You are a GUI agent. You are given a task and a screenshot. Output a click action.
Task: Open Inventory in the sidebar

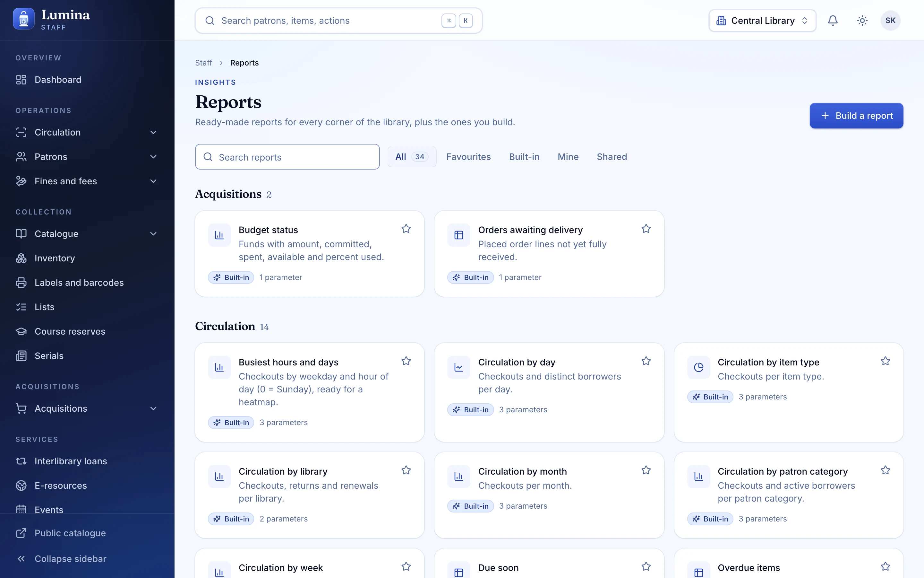pos(87,258)
